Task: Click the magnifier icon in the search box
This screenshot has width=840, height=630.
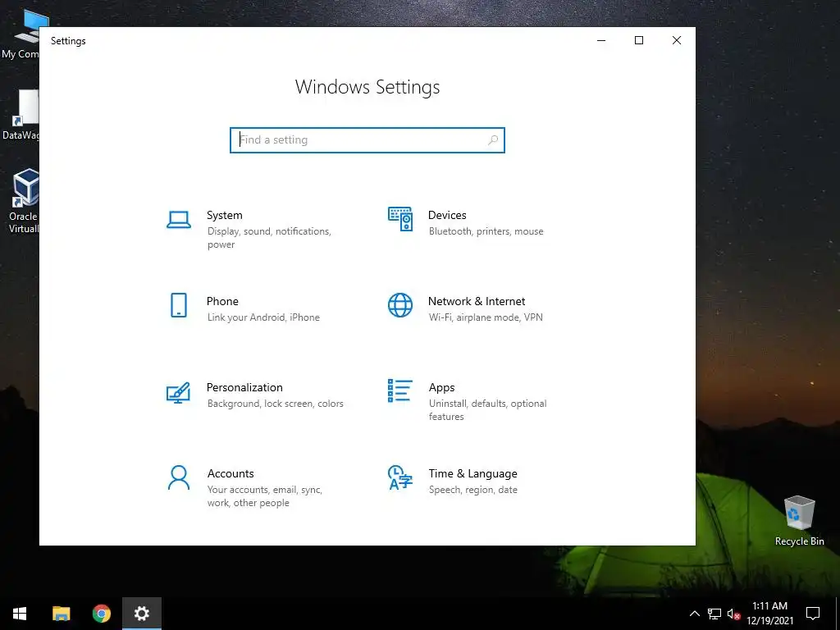Action: coord(493,140)
